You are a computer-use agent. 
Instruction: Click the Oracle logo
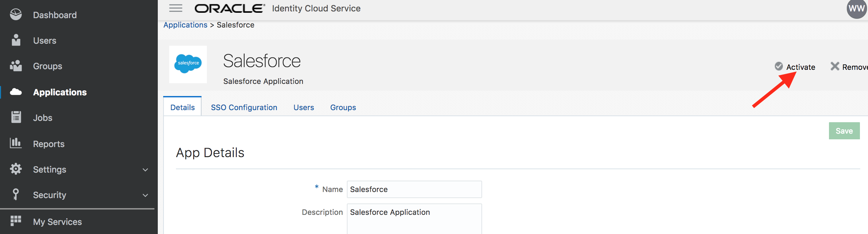[230, 8]
